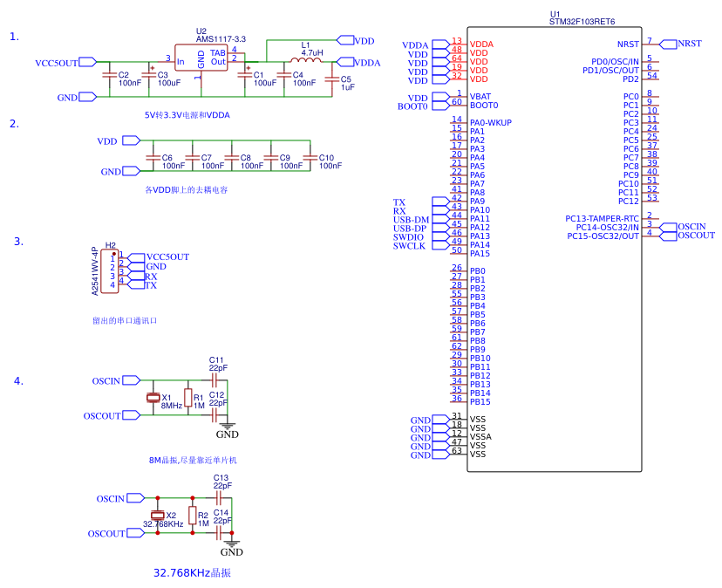Viewport: 722px width, 588px height.
Task: Select decoupling capacitor C7 symbol
Action: (193, 158)
